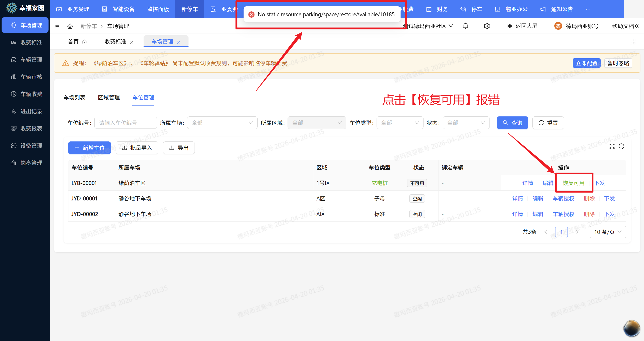Open the 10 条/页 page size selector

pyautogui.click(x=608, y=232)
